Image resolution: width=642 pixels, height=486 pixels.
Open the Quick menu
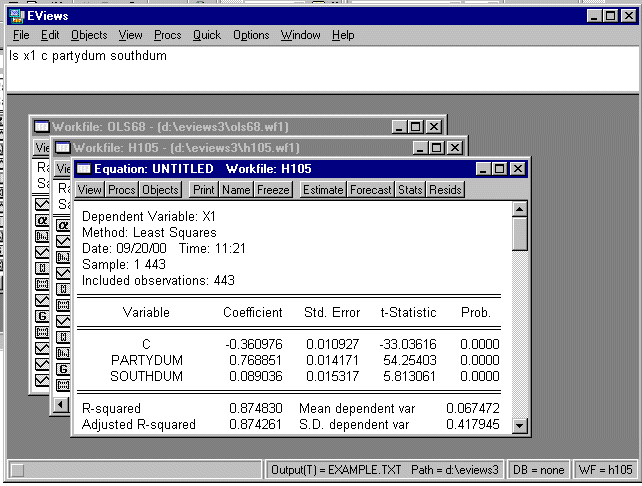[x=207, y=35]
